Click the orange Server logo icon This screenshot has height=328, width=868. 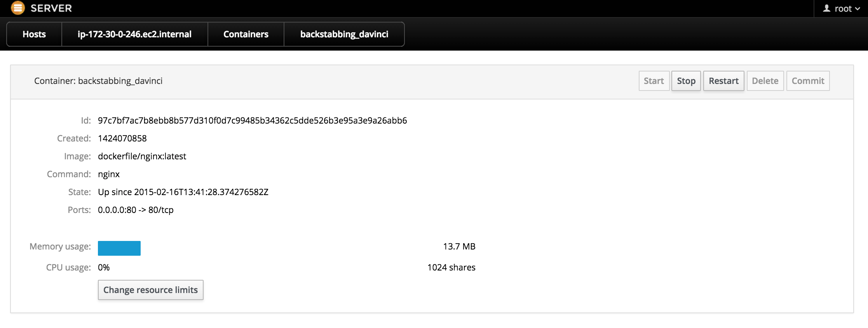coord(18,8)
